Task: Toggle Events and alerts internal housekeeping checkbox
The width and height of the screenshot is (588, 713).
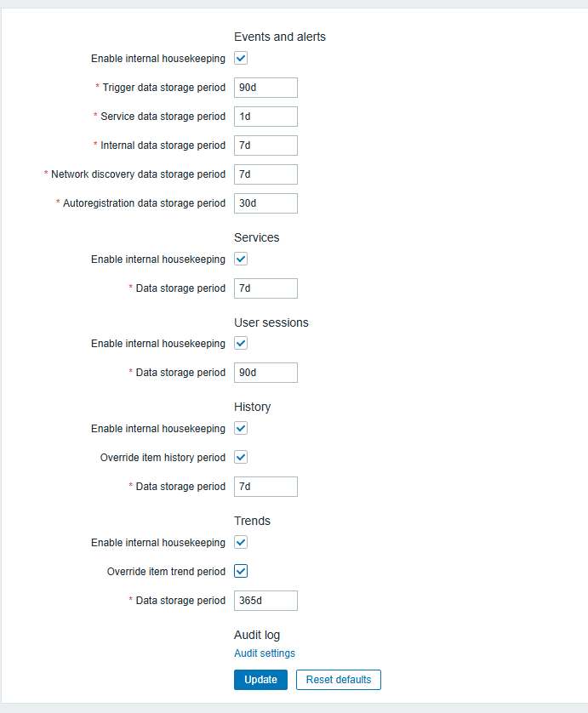Action: point(241,59)
